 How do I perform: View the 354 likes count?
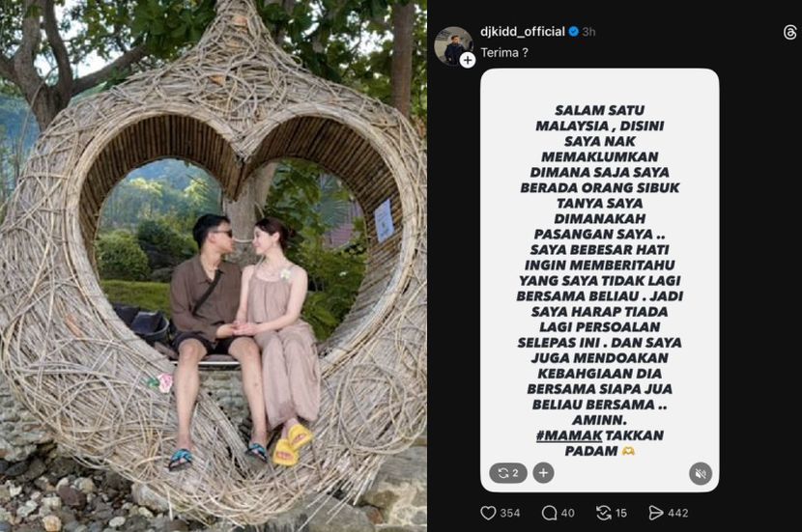(510, 513)
